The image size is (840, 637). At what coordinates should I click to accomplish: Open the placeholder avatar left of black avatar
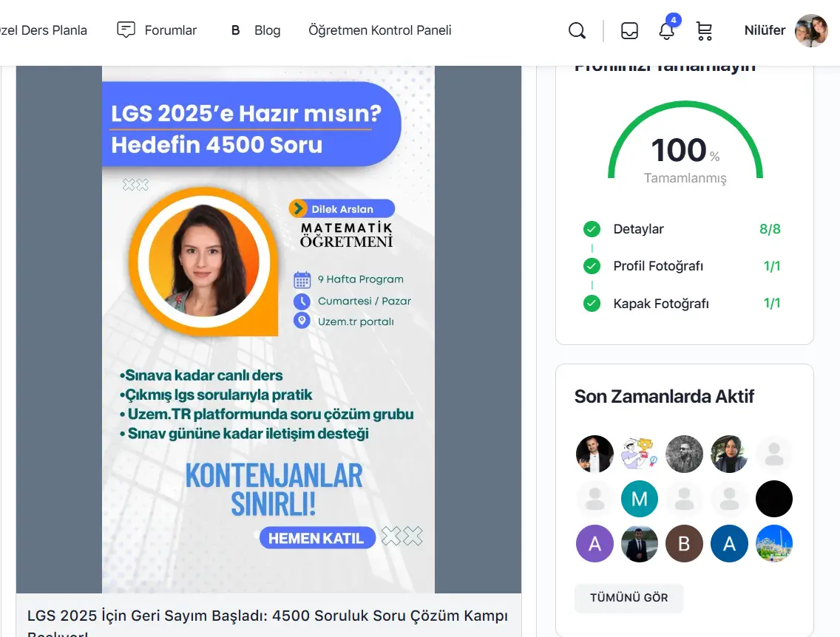729,499
